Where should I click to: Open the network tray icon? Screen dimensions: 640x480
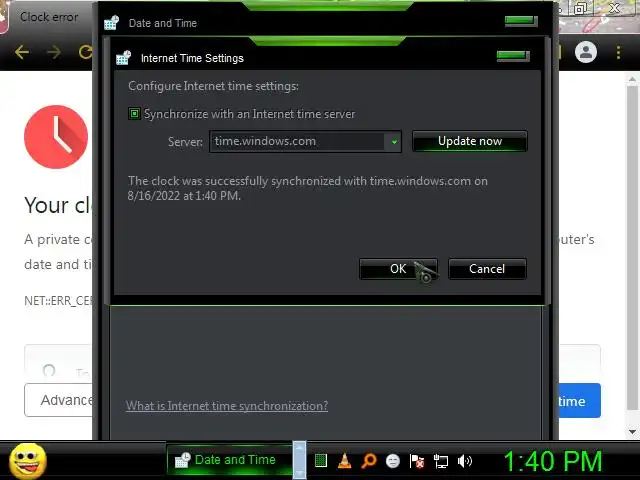pos(441,461)
